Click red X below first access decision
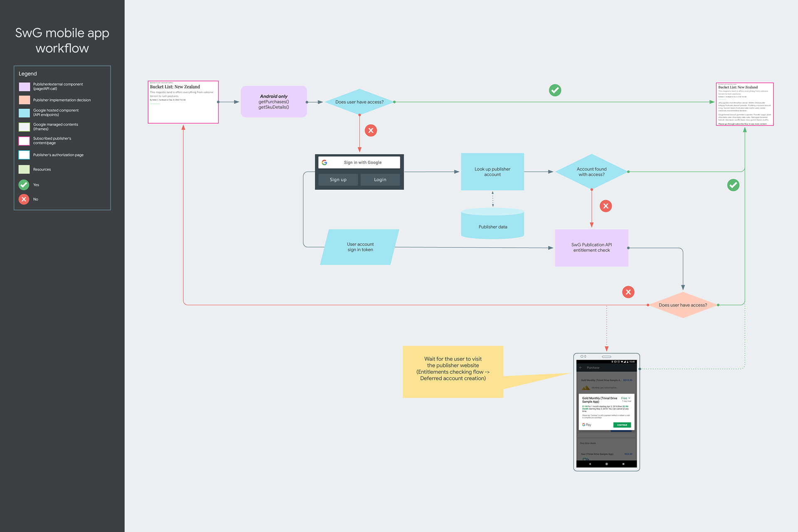This screenshot has width=798, height=532. [x=371, y=131]
